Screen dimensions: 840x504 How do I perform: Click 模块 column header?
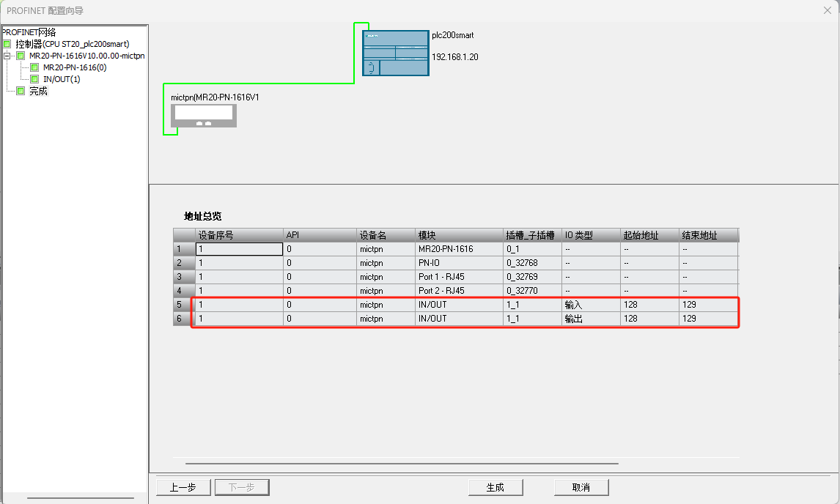coord(459,235)
